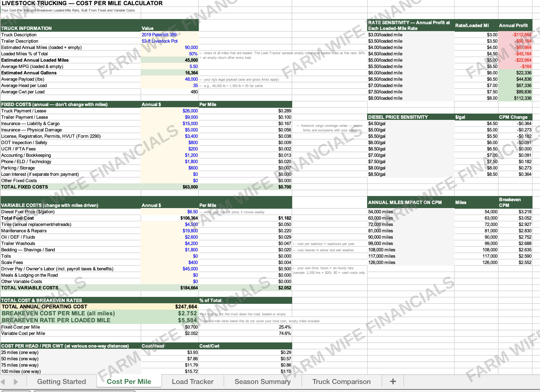Select the -$112,664 annual profit cell
The height and width of the screenshot is (392, 540).
[x=515, y=35]
